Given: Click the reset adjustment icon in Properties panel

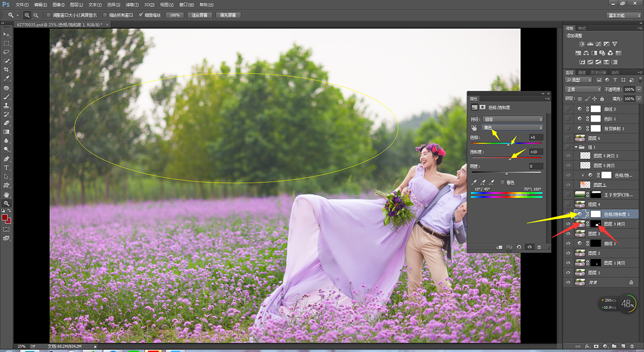Looking at the screenshot, I should coord(519,247).
